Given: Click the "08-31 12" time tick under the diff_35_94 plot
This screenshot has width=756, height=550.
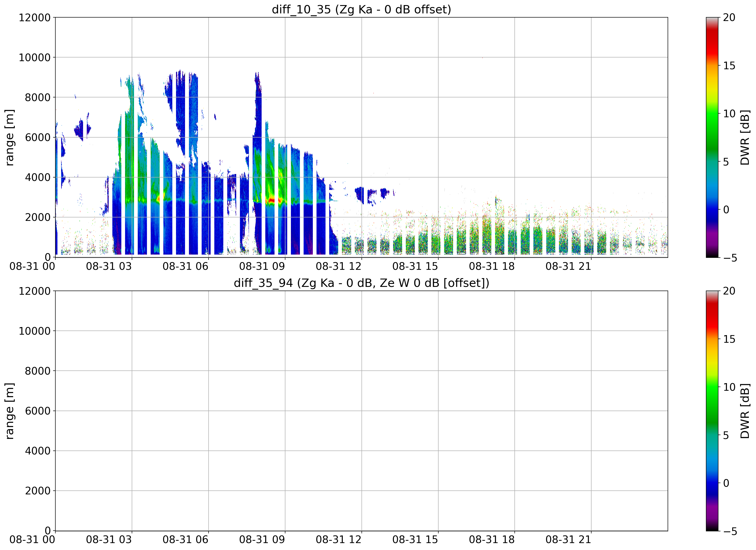Looking at the screenshot, I should (339, 540).
